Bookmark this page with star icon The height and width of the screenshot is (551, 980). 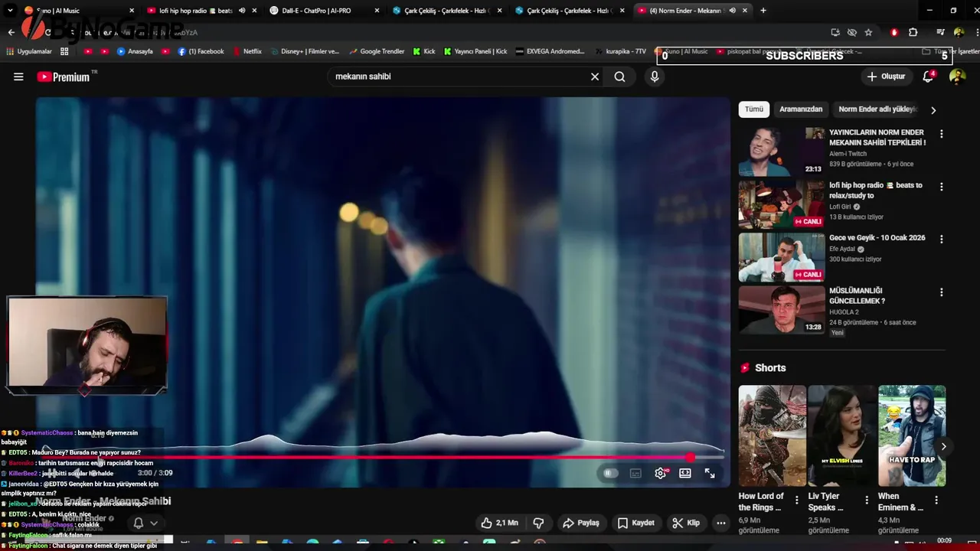[x=868, y=32]
